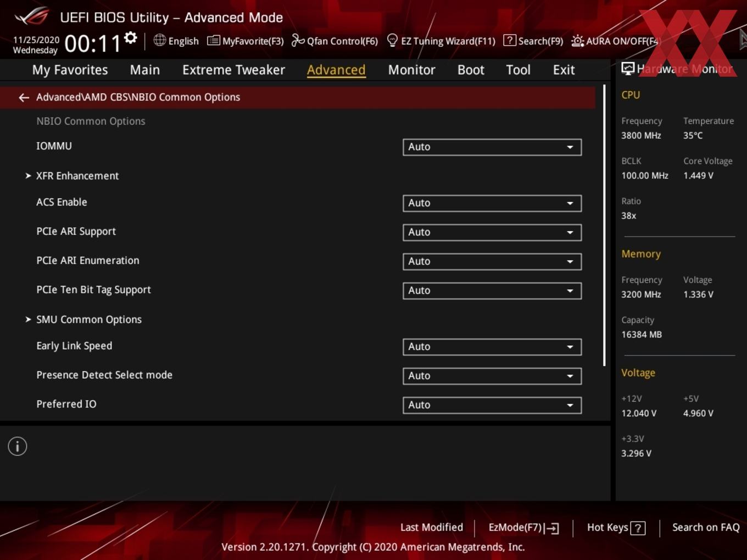
Task: Open clock settings gear icon
Action: pyautogui.click(x=130, y=38)
